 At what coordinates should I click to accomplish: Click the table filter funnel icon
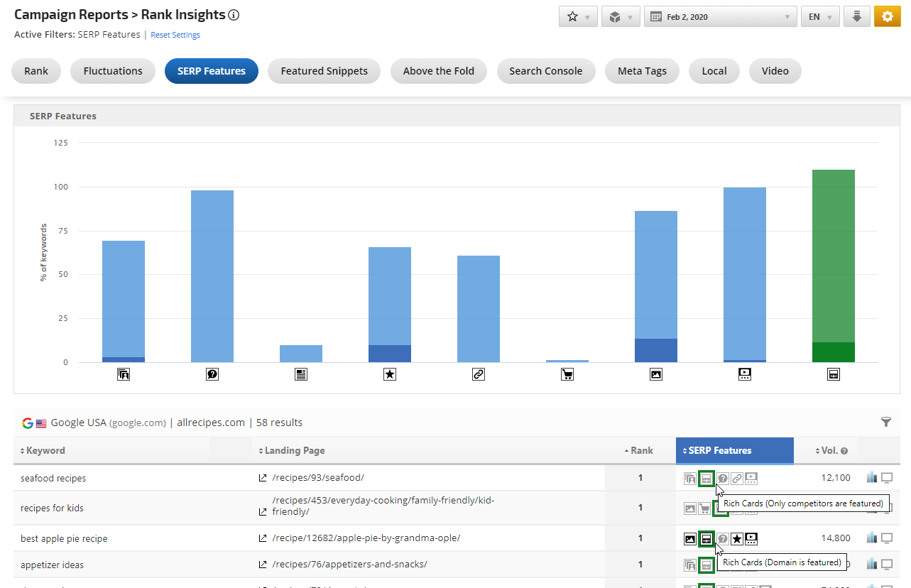(x=886, y=423)
